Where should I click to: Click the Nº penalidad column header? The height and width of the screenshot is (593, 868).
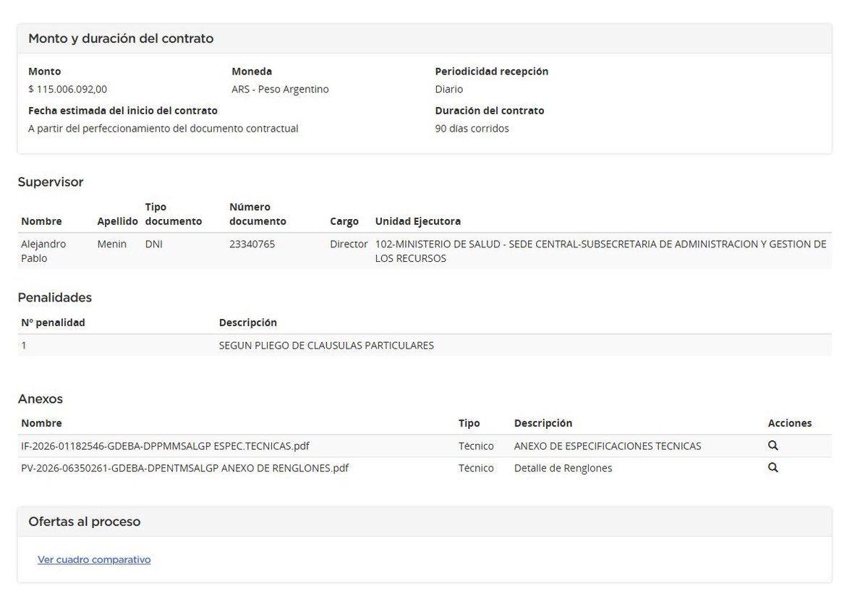coord(53,323)
